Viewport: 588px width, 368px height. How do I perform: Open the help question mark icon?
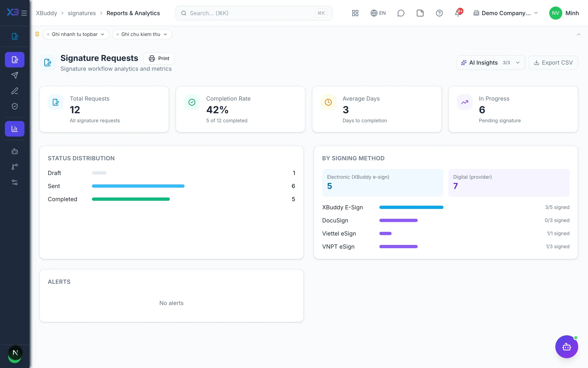[x=439, y=13]
